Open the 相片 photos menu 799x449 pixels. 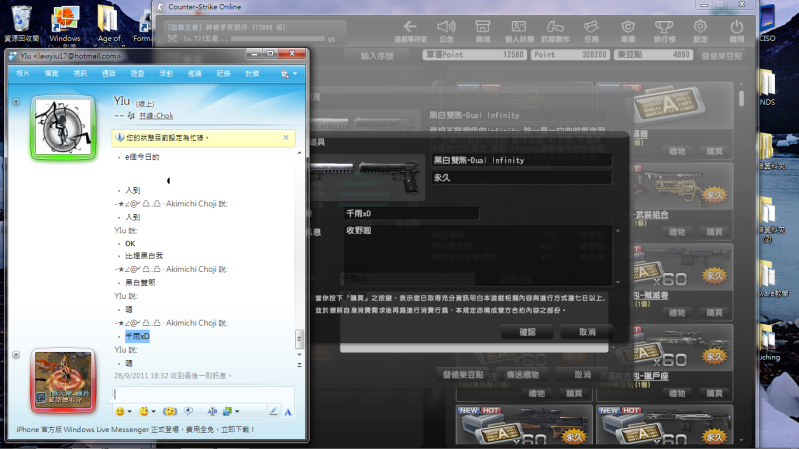22,74
